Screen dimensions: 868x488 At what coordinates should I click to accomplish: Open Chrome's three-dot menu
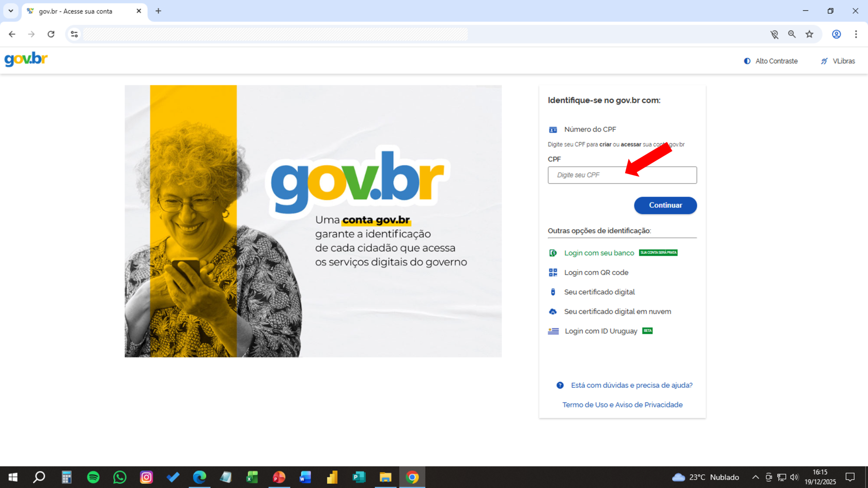(856, 34)
